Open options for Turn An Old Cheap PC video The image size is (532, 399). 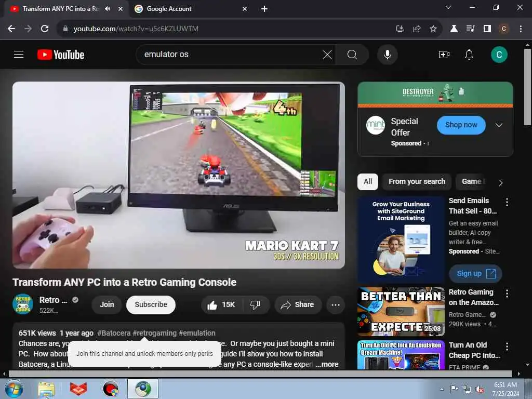507,347
